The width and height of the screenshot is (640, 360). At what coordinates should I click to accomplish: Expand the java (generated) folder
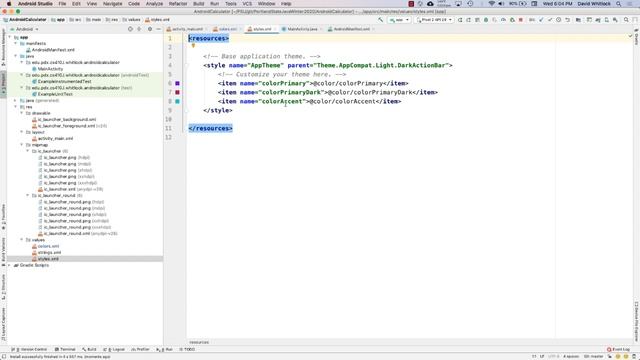(x=16, y=100)
